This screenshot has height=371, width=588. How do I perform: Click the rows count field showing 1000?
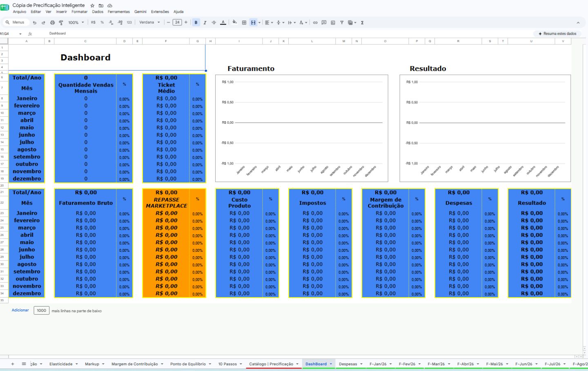click(42, 311)
